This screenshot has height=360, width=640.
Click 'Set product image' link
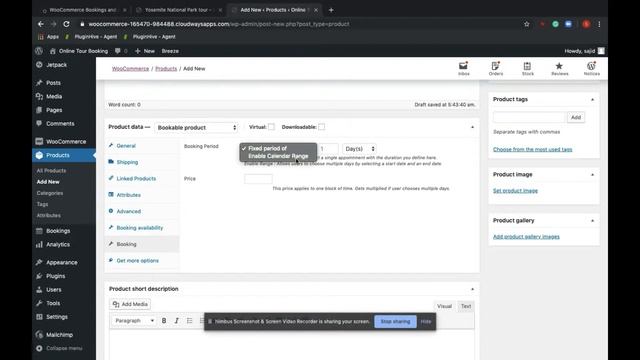(515, 191)
